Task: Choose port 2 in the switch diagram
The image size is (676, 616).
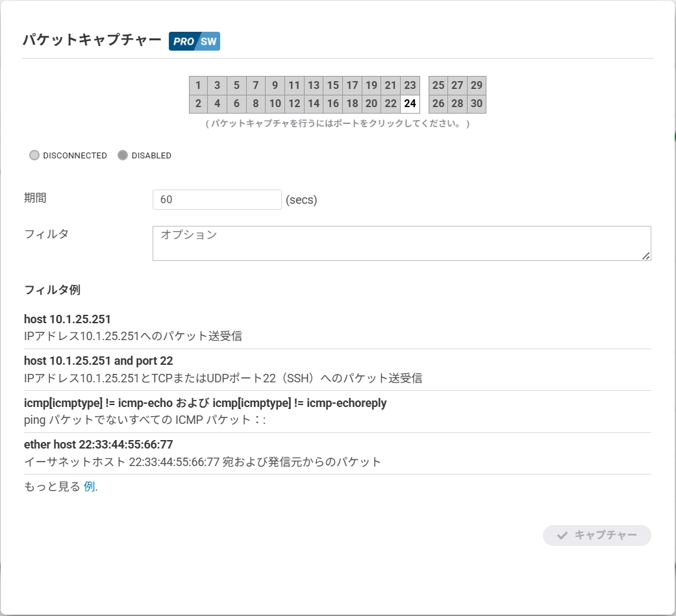Action: 198,104
